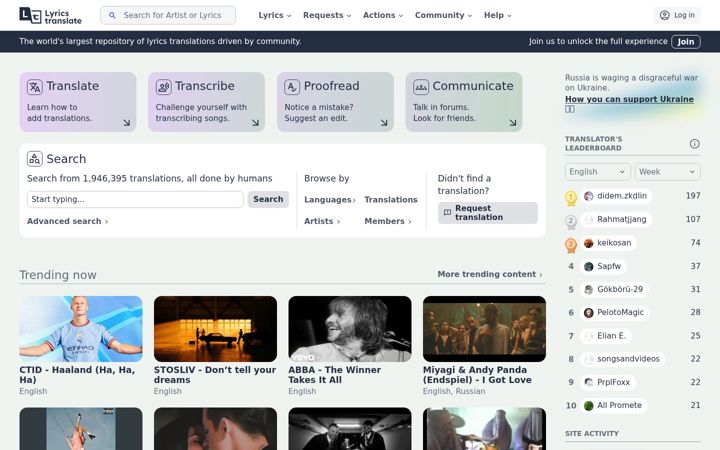The height and width of the screenshot is (450, 720).
Task: Click the gold first place medal icon
Action: (x=571, y=198)
